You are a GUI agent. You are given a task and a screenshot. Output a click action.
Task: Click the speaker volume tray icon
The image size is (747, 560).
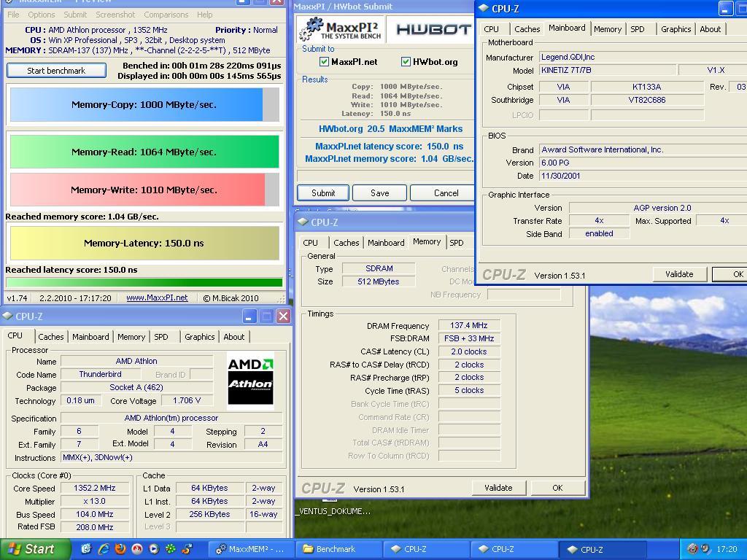coord(705,549)
